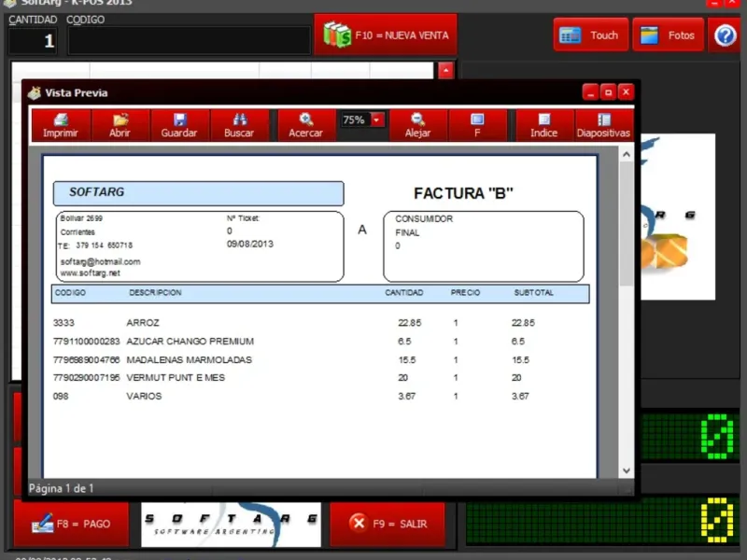Click the VARIOS item description

pyautogui.click(x=144, y=396)
